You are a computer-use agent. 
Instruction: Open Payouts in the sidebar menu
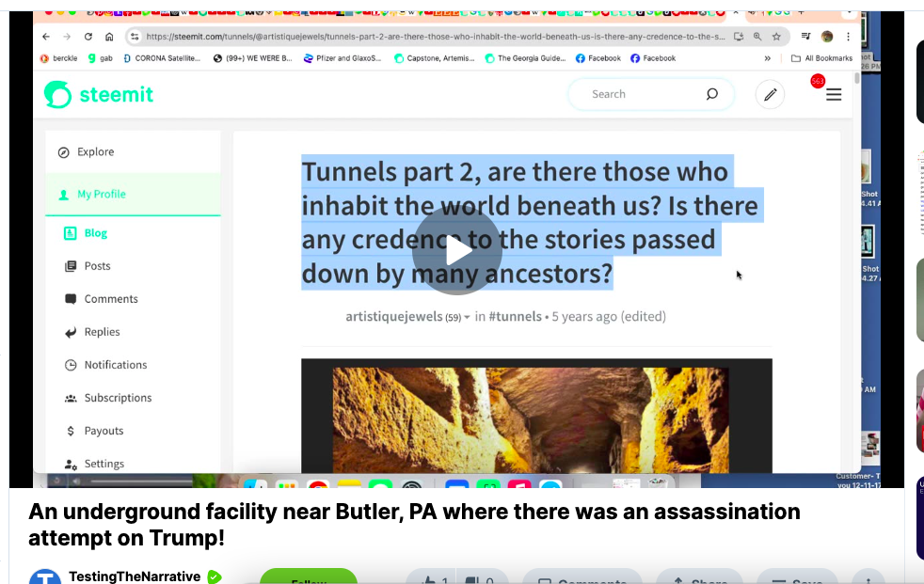pyautogui.click(x=104, y=431)
